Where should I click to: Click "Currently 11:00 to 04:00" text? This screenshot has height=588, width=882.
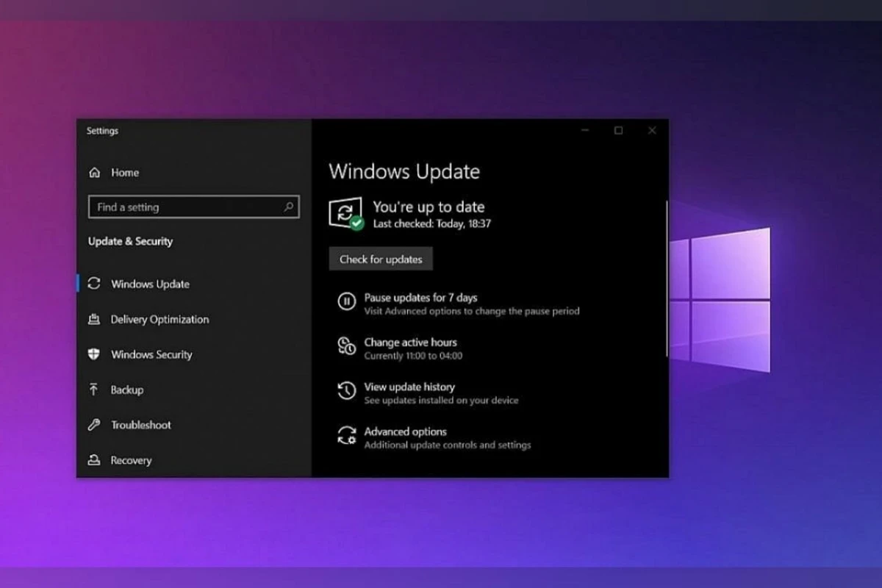[x=413, y=356]
